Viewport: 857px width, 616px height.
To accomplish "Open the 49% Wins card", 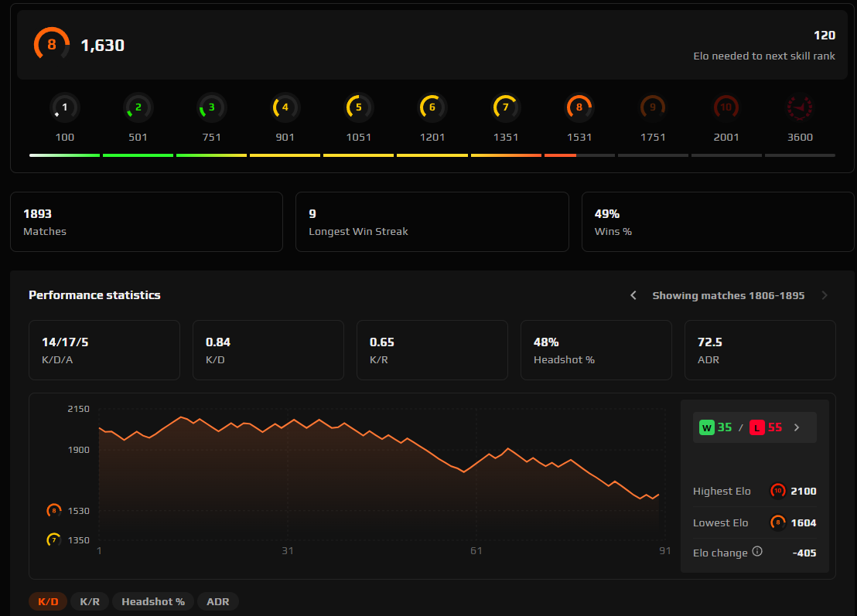I will click(718, 222).
